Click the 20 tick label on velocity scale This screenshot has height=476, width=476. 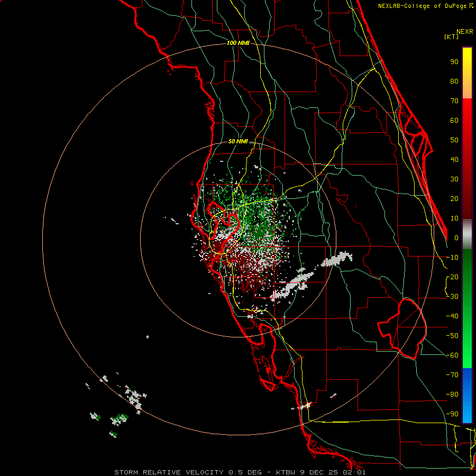click(454, 199)
